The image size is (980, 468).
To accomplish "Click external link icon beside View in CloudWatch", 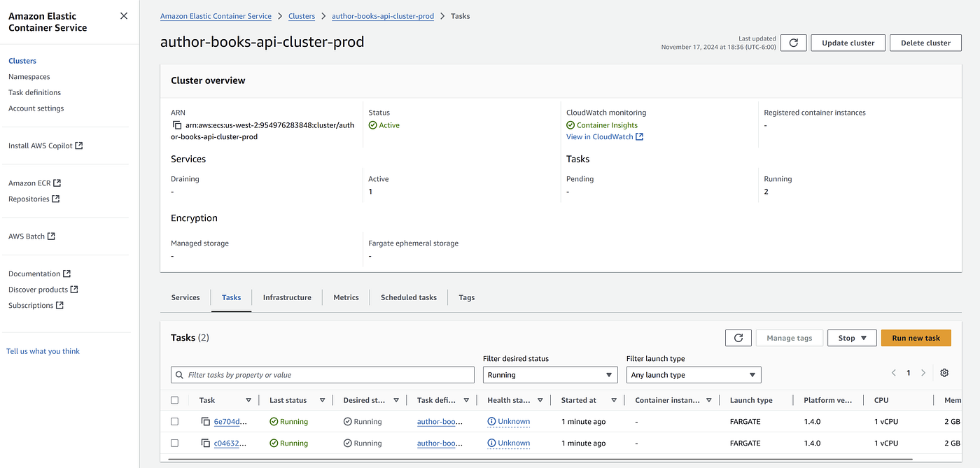I will (x=639, y=137).
